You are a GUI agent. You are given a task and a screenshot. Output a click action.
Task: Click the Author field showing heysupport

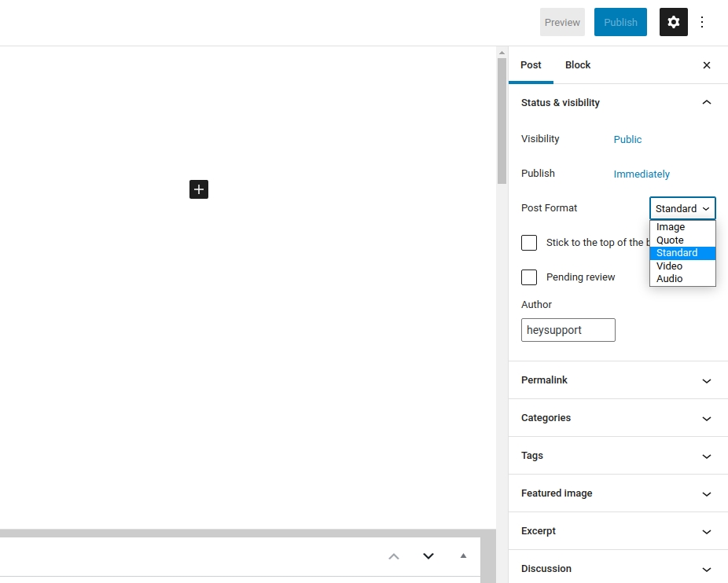(x=568, y=330)
